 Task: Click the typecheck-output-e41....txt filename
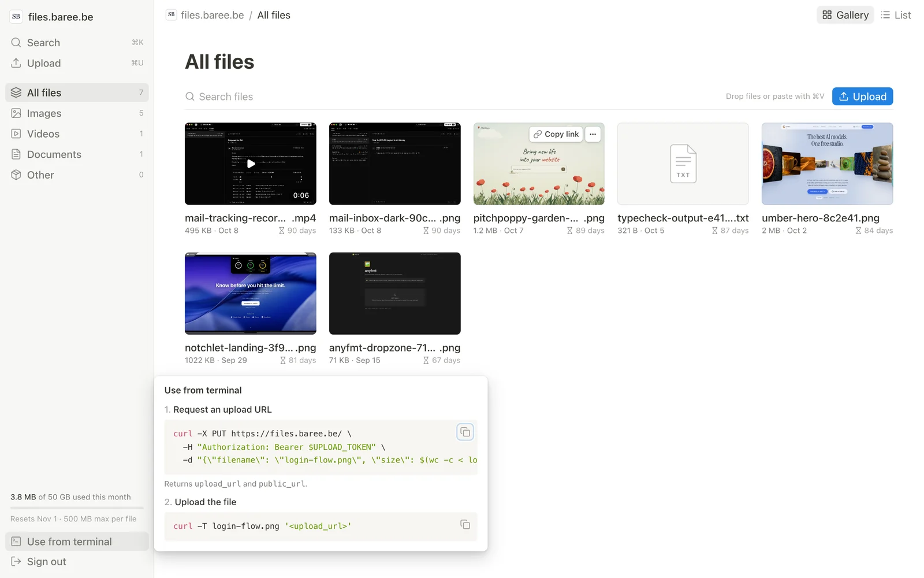[x=683, y=218]
